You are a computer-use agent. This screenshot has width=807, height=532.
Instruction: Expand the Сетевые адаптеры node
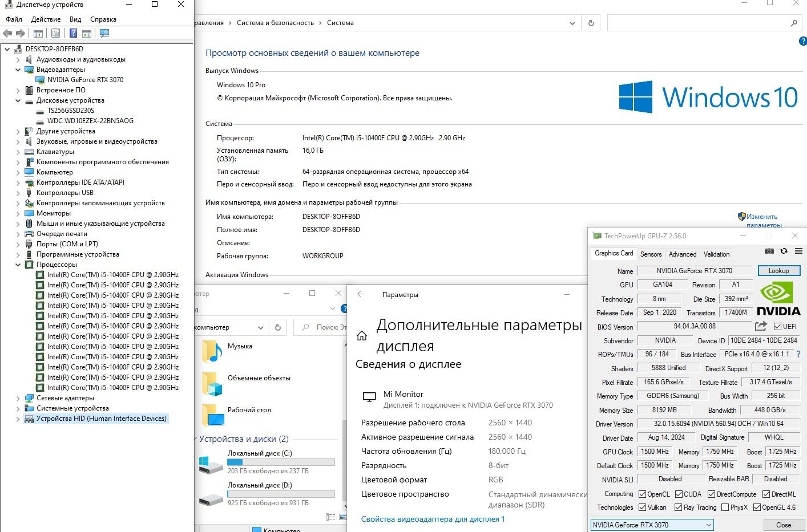pyautogui.click(x=18, y=398)
